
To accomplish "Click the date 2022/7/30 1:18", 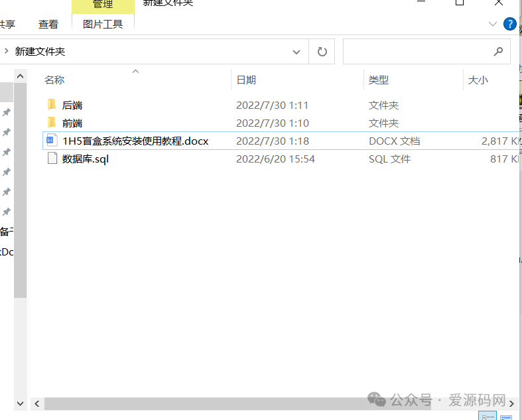I will (273, 141).
